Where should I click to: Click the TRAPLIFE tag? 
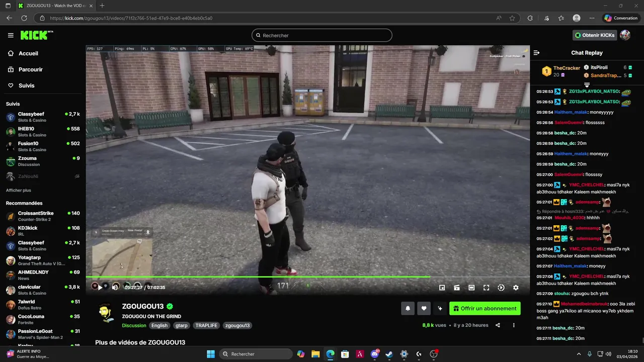(206, 325)
